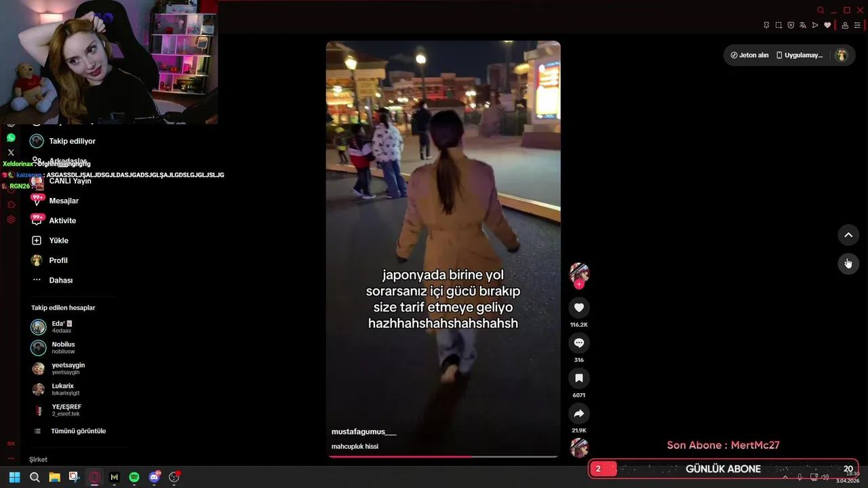Expand the Dahası menu
Image resolution: width=868 pixels, height=488 pixels.
52,280
